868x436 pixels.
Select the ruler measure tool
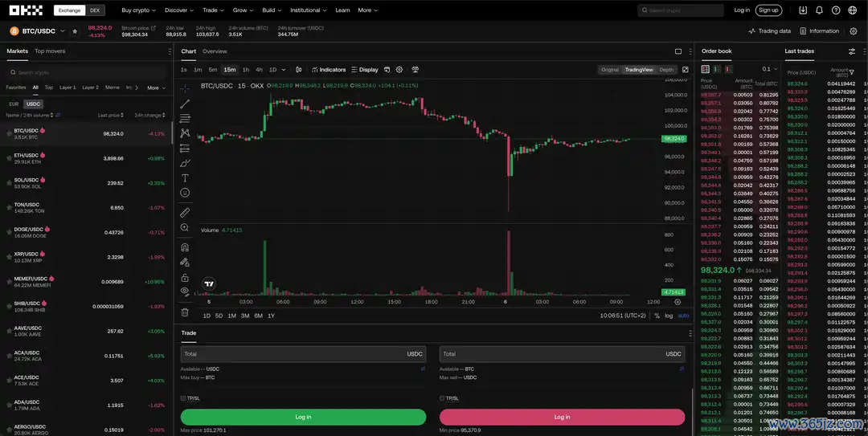tap(185, 213)
